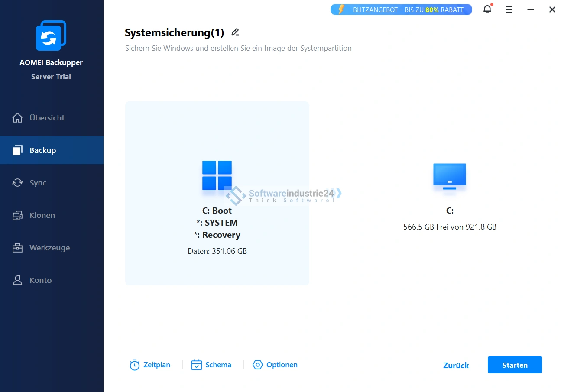The height and width of the screenshot is (392, 561).
Task: Open Werkzeuge in the sidebar
Action: pos(49,248)
